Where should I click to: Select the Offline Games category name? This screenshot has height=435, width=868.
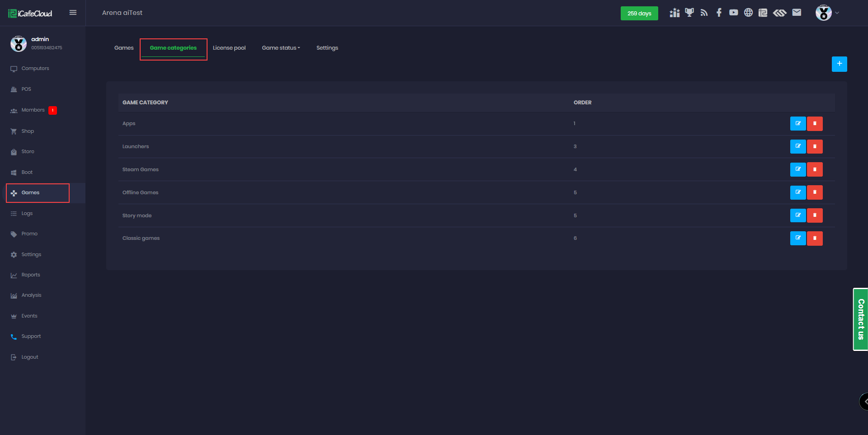[141, 192]
